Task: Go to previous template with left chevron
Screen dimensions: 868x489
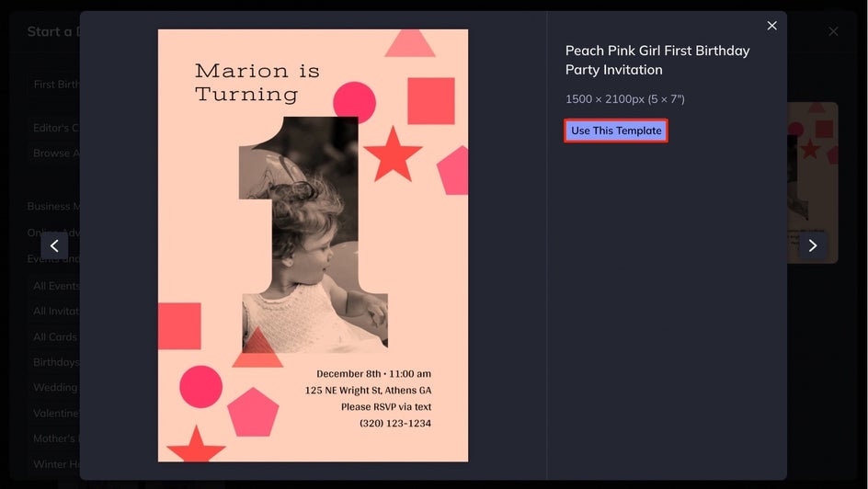Action: [54, 245]
